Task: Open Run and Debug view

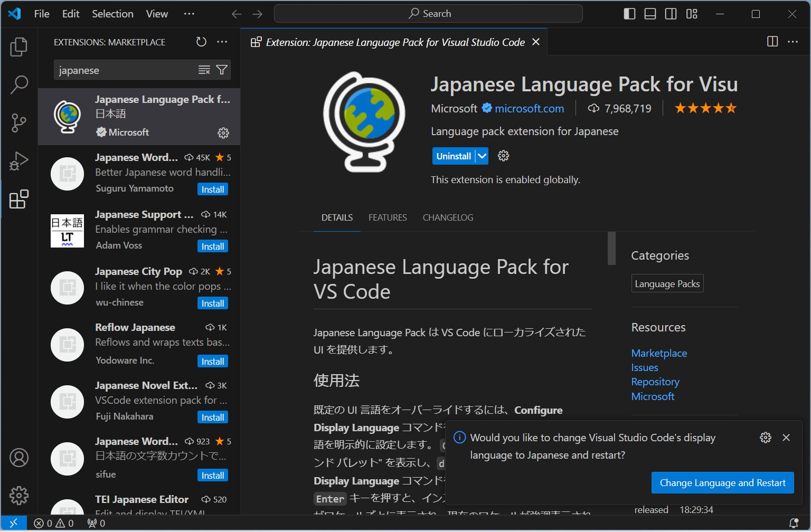Action: coord(19,161)
